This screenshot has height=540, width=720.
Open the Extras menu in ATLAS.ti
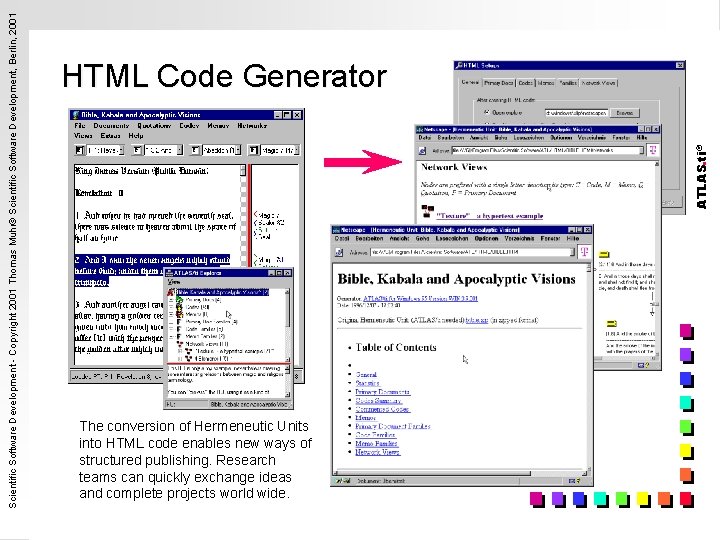point(110,136)
